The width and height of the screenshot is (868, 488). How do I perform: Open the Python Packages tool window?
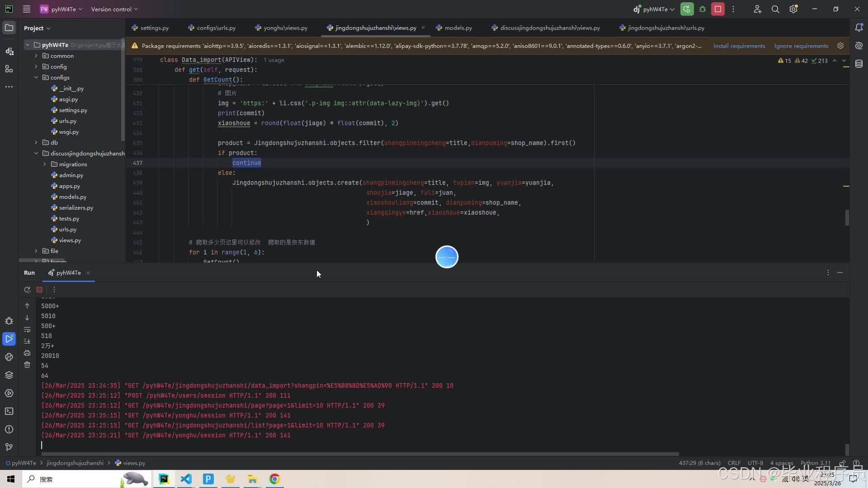(x=9, y=375)
